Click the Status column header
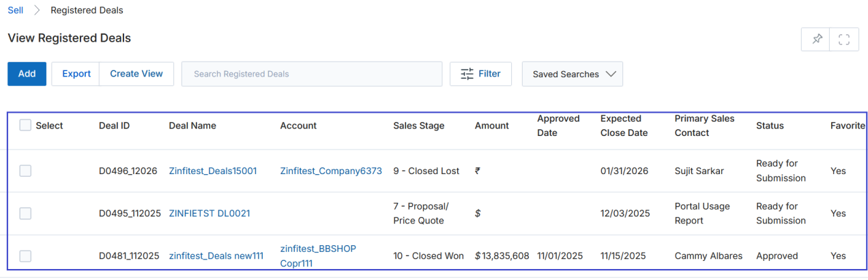868x280 pixels. tap(770, 126)
